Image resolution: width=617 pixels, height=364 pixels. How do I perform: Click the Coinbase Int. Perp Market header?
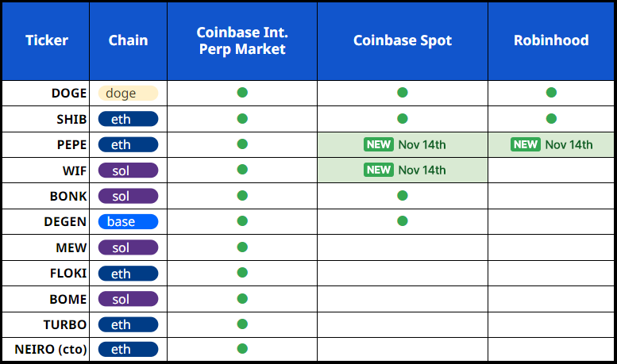click(x=242, y=40)
